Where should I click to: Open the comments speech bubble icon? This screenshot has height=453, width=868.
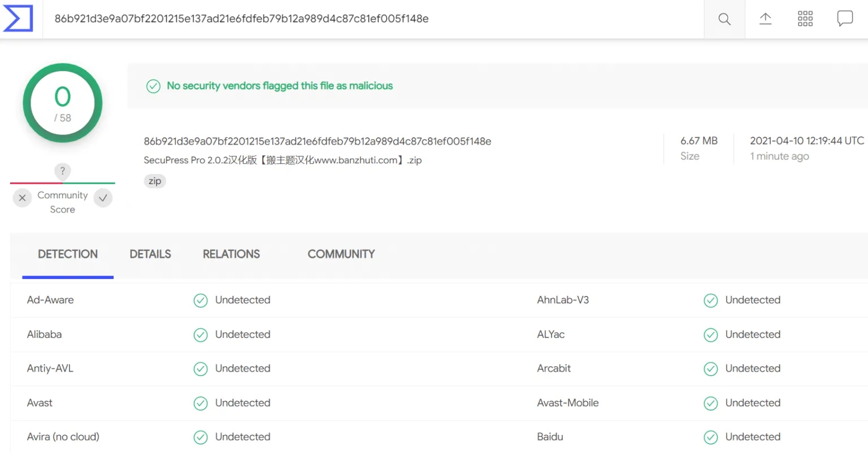[x=845, y=19]
